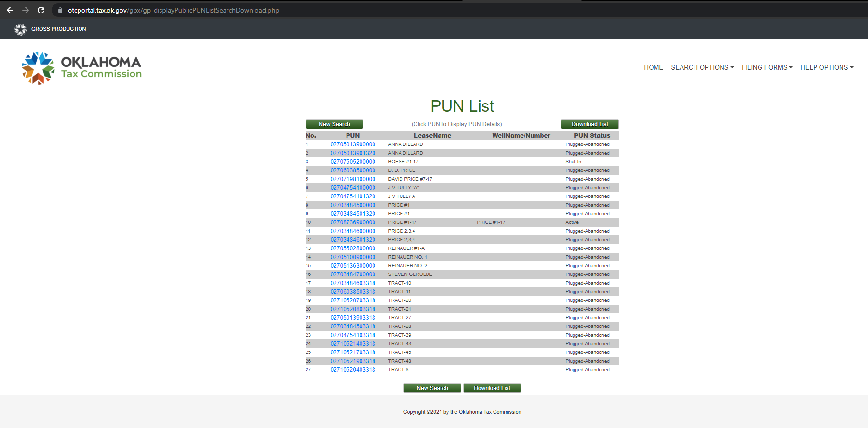The width and height of the screenshot is (868, 429).
Task: Open PUN 02708736900000 for PRICE #1-17
Action: coord(353,222)
